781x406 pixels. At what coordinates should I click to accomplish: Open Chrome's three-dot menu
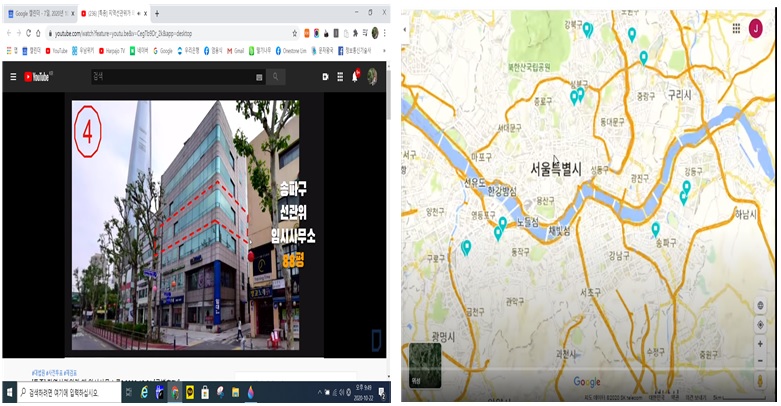point(384,33)
